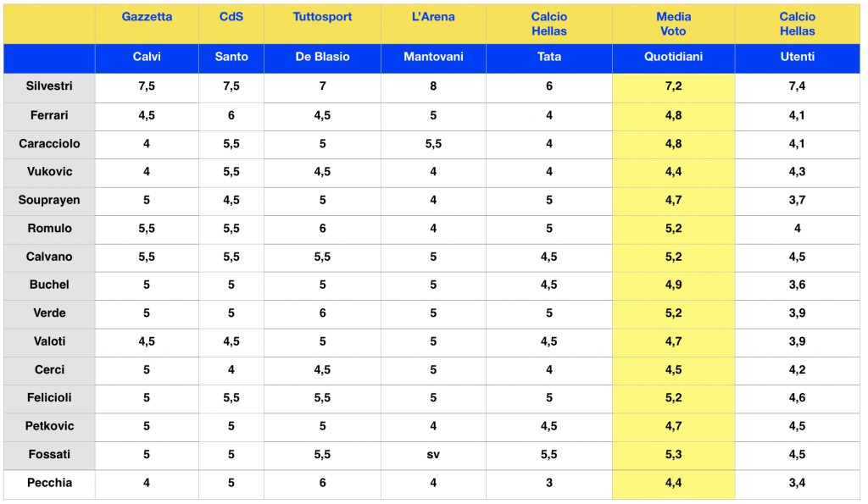Select Fossati's 'sv' cell under L'Arena
This screenshot has height=504, width=868.
click(x=433, y=455)
